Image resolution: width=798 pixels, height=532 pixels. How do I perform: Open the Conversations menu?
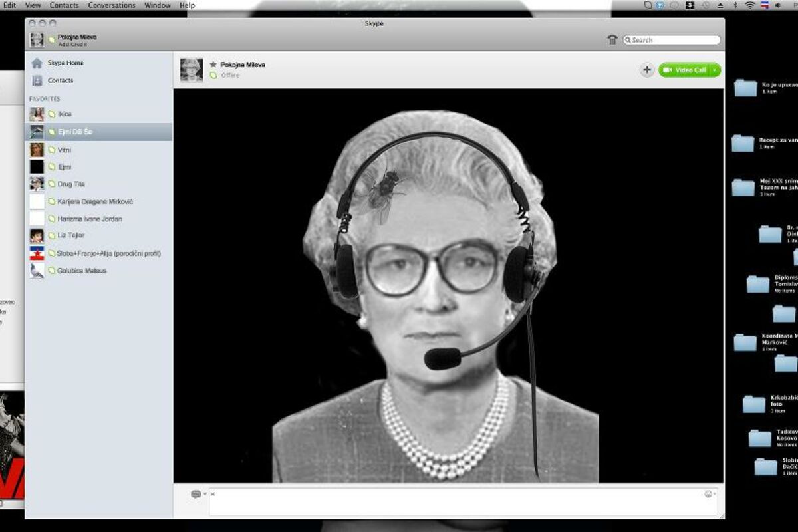pyautogui.click(x=112, y=5)
